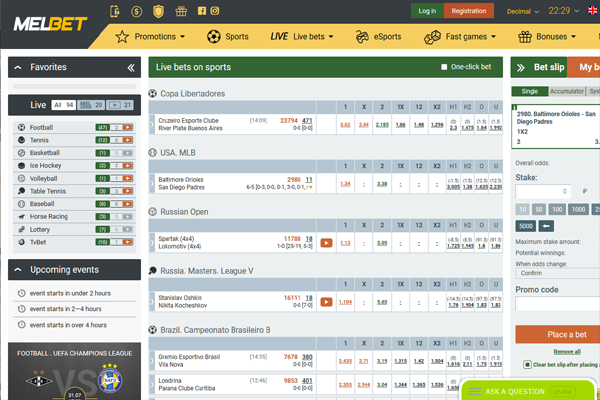The image size is (600, 400).
Task: Click the Promo code input field
Action: [558, 304]
